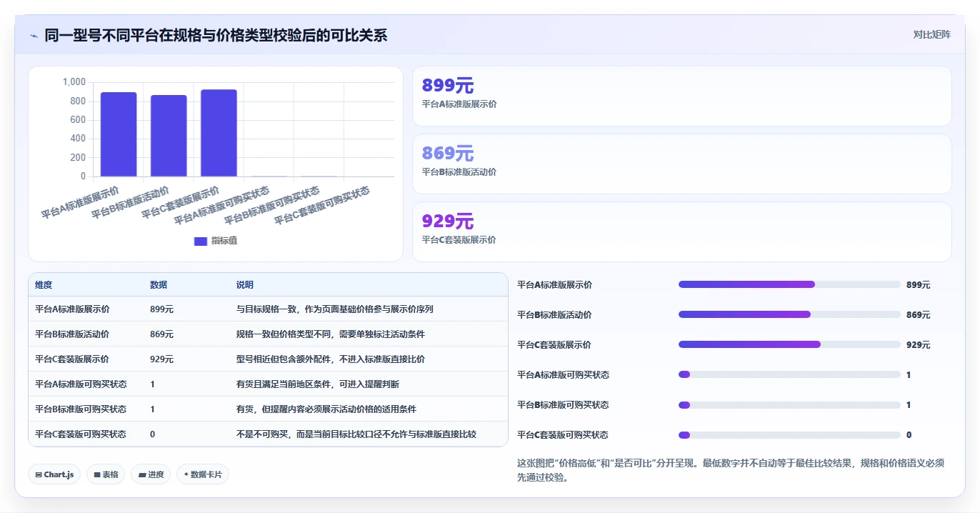Click the 929元 cell in the table
This screenshot has width=980, height=513.
coord(161,359)
